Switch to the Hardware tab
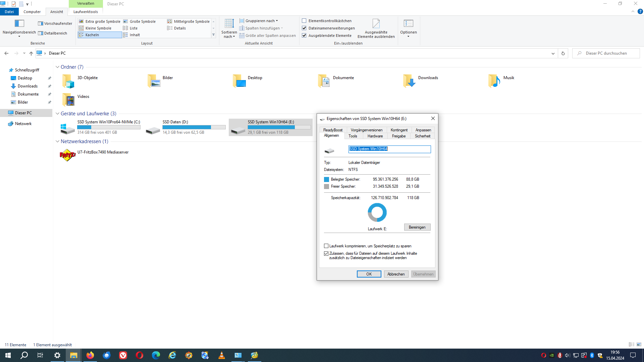 (x=375, y=136)
